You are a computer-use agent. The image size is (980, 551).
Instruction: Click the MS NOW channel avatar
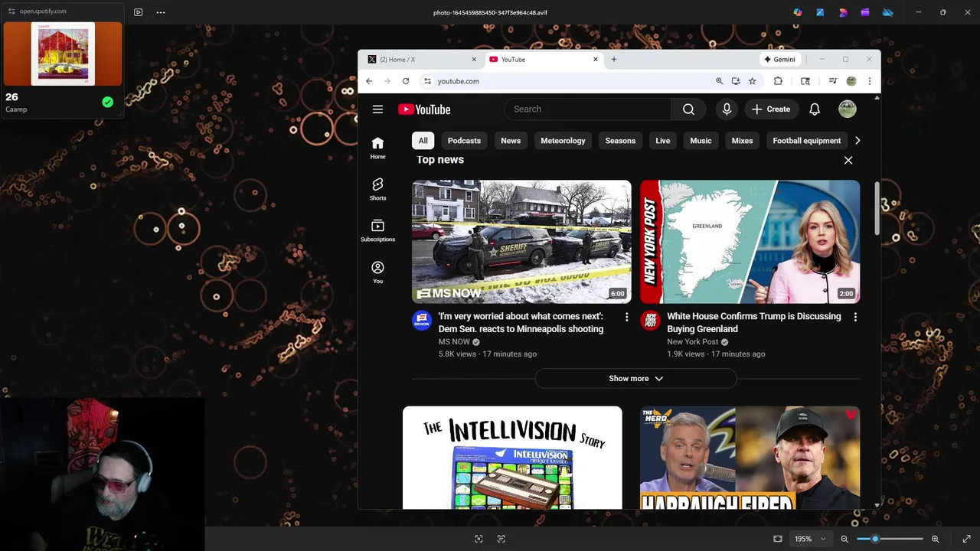(x=422, y=320)
